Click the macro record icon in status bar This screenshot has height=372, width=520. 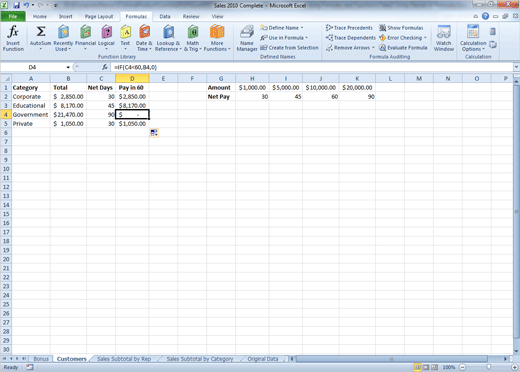point(30,367)
